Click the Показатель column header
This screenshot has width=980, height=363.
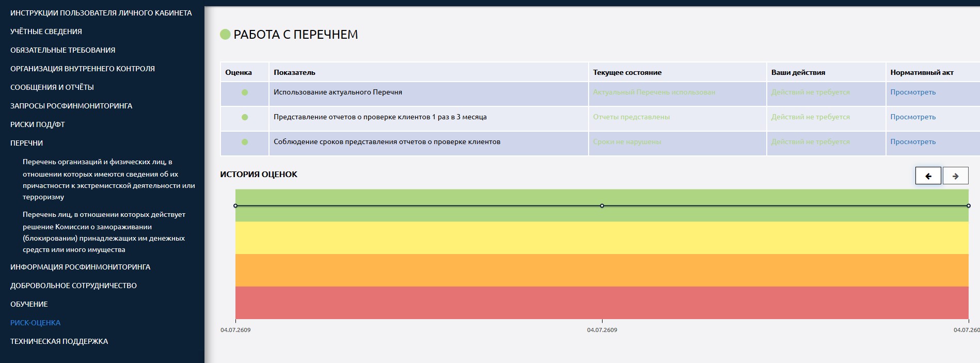coord(294,72)
